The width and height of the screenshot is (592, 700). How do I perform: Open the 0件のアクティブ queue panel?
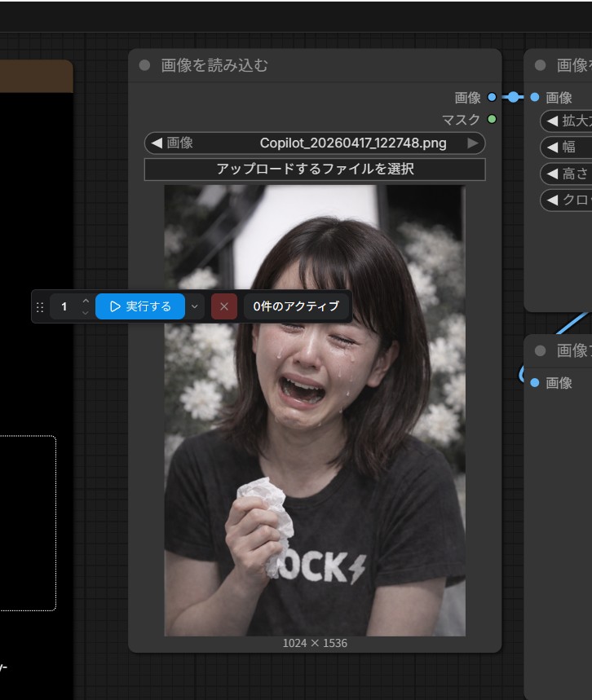[295, 307]
